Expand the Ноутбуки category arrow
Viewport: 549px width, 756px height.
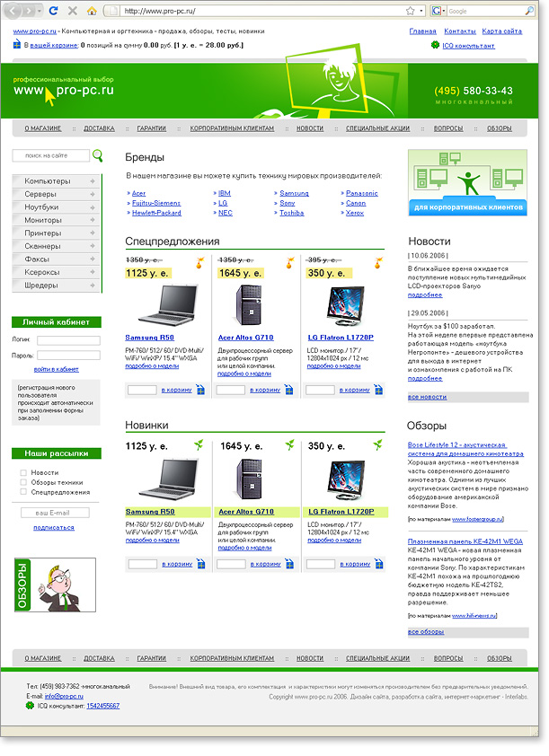point(93,207)
